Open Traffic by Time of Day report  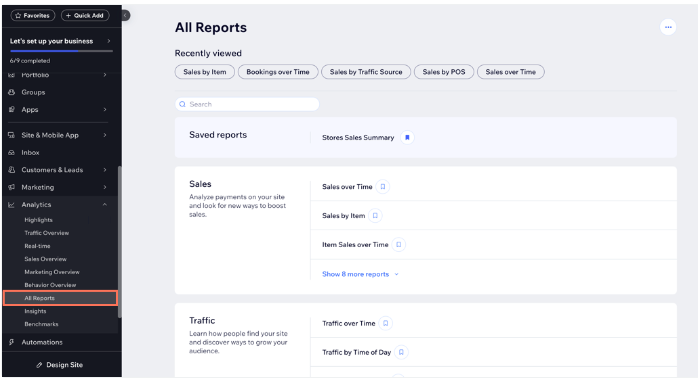click(x=356, y=352)
